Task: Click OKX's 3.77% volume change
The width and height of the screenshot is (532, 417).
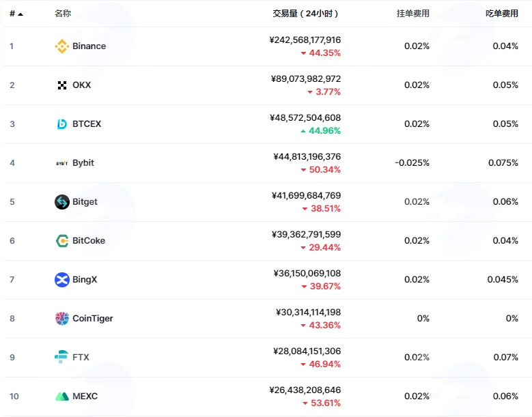Action: click(324, 92)
